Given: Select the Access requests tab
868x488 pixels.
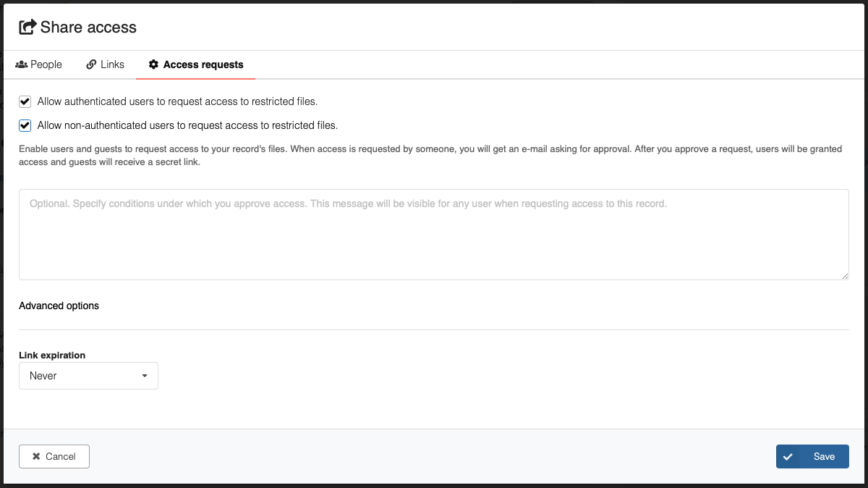Looking at the screenshot, I should click(195, 64).
